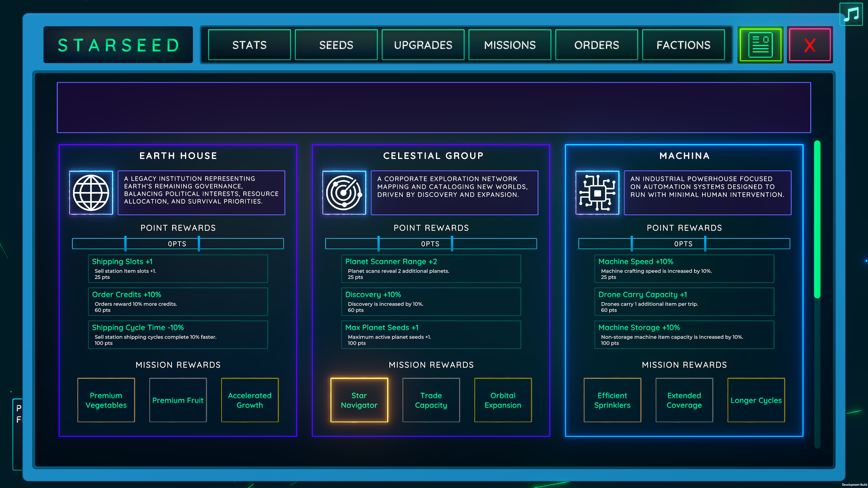
Task: Open the green document log icon
Action: pos(760,45)
